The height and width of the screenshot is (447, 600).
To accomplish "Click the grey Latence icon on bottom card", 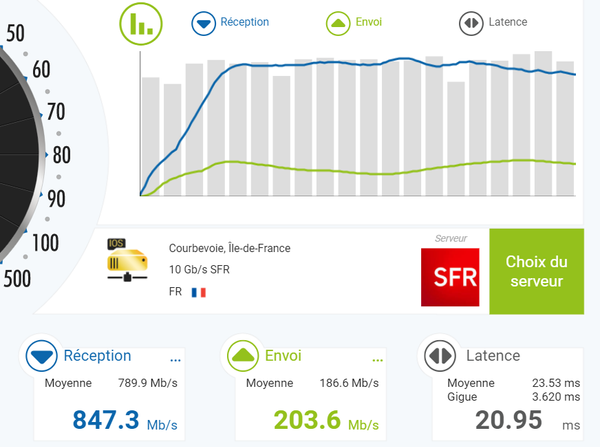I will pos(440,356).
